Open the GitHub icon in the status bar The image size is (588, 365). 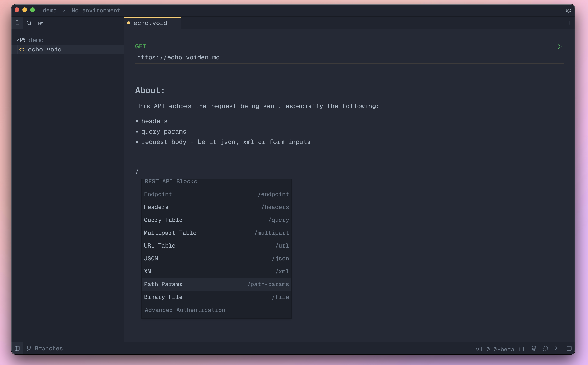(534, 348)
